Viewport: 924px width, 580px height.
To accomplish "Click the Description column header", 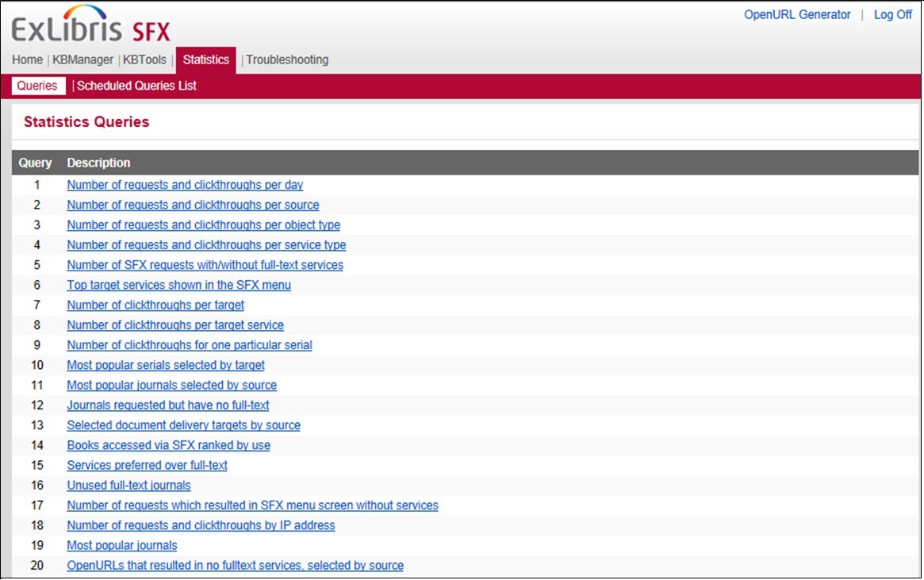I will pos(98,163).
